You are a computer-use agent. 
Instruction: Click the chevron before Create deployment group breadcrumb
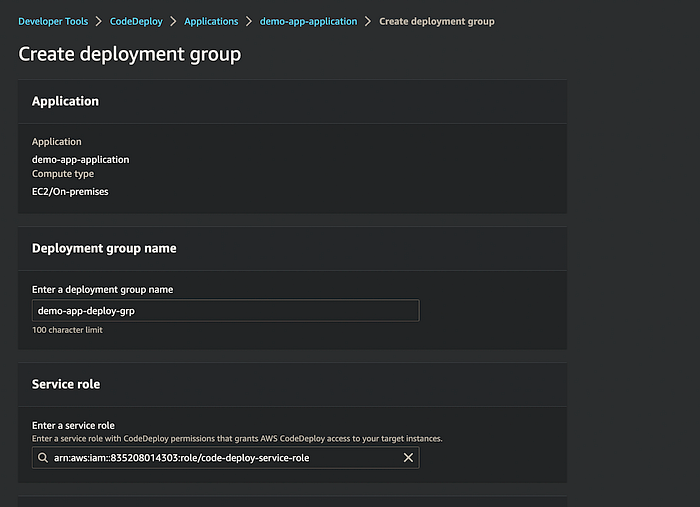click(x=367, y=21)
